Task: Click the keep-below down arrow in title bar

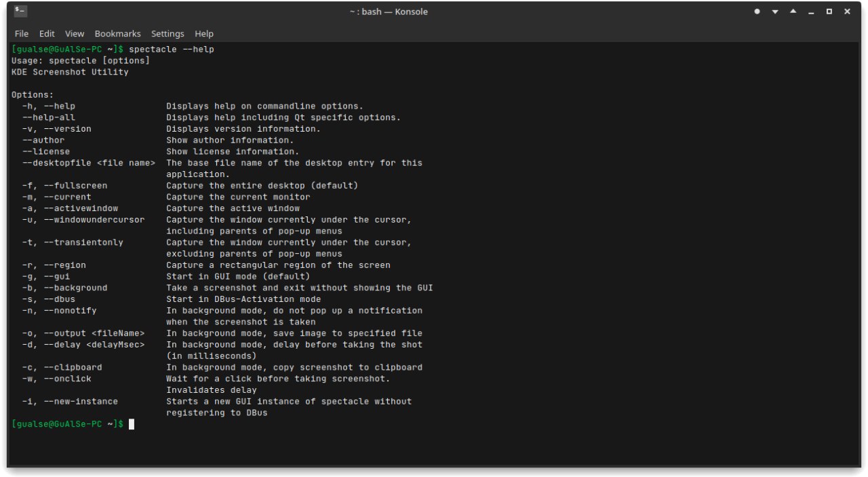Action: 775,12
